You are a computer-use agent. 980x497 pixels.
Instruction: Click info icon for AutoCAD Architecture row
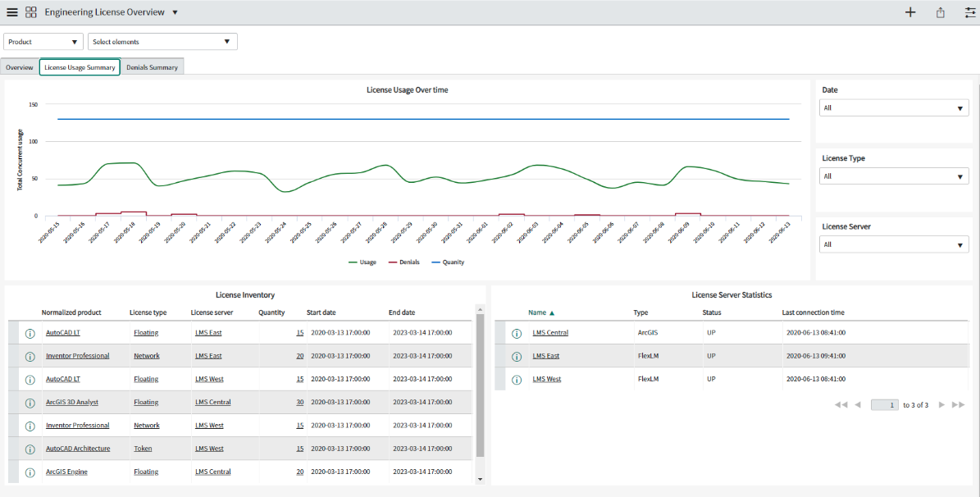[30, 449]
